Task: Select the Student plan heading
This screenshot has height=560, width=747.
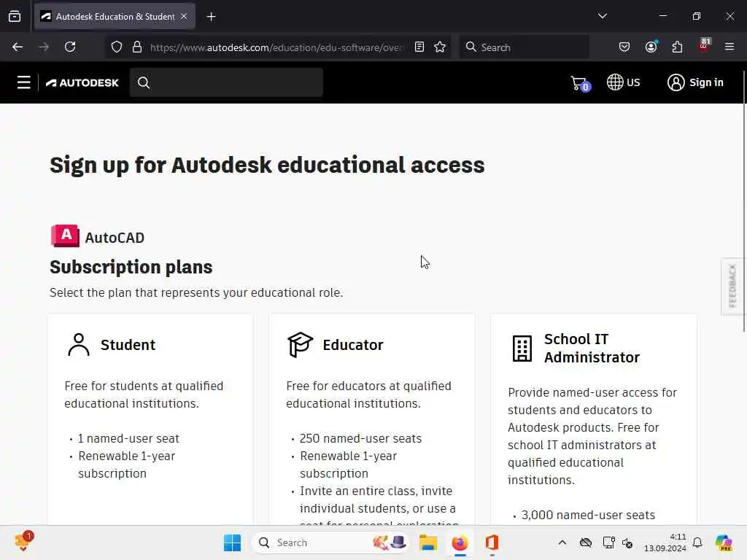Action: tap(128, 345)
